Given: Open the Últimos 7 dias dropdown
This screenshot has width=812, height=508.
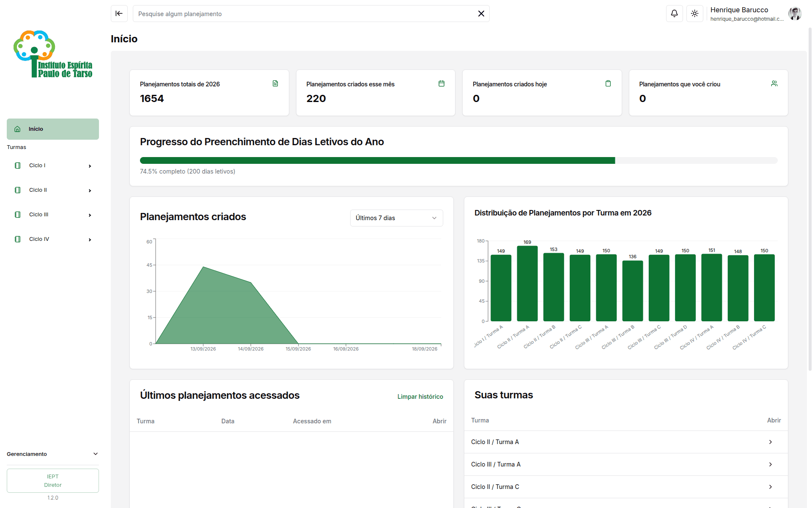Looking at the screenshot, I should (x=396, y=218).
